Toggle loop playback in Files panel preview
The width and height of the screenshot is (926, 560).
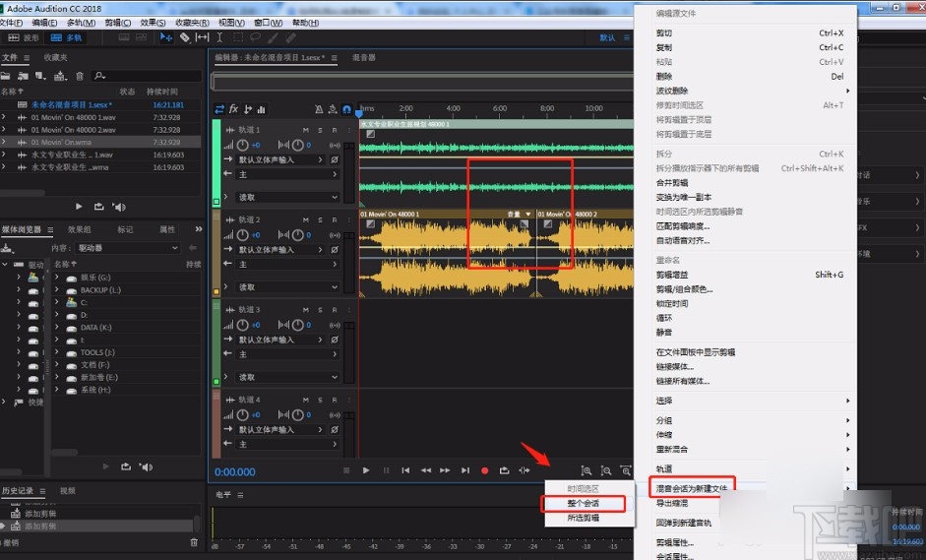98,207
